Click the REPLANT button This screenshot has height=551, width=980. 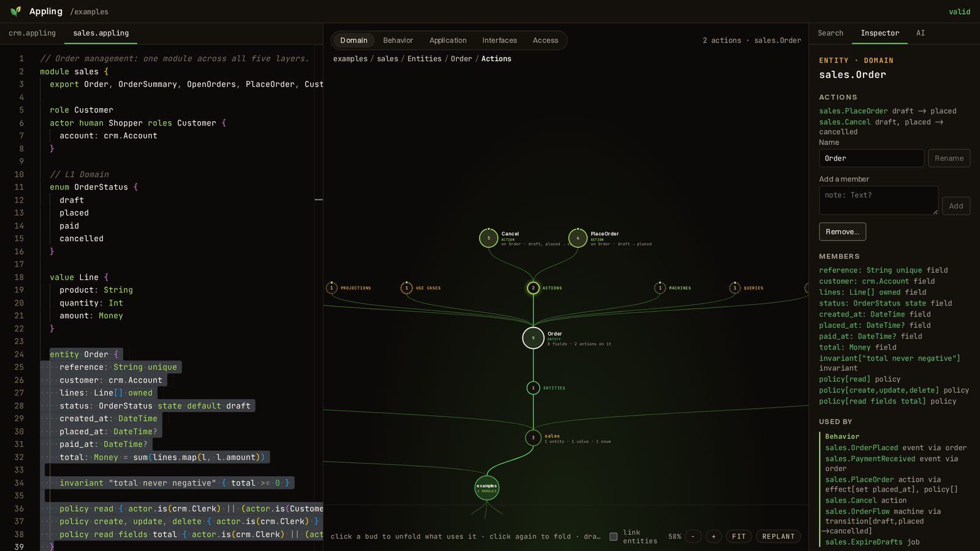tap(778, 536)
